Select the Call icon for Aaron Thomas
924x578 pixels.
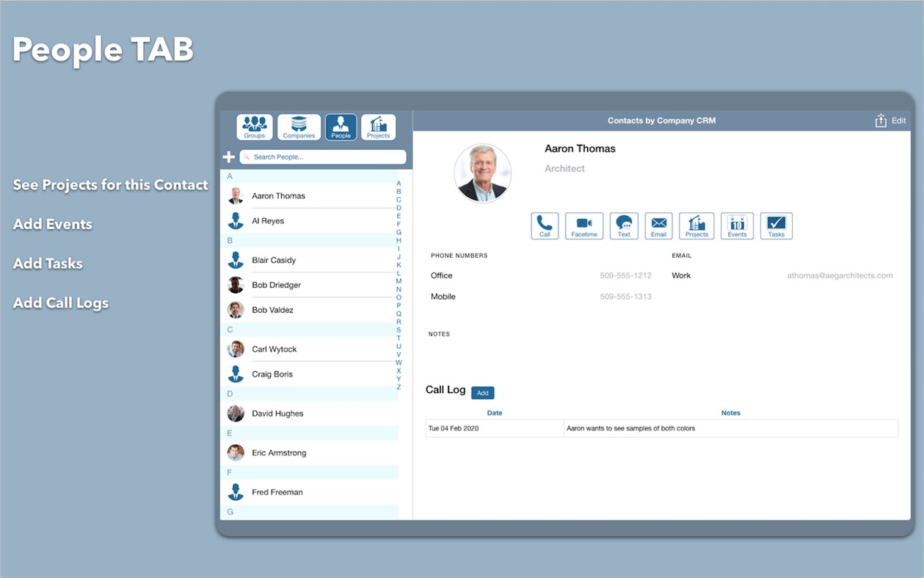[x=545, y=226]
